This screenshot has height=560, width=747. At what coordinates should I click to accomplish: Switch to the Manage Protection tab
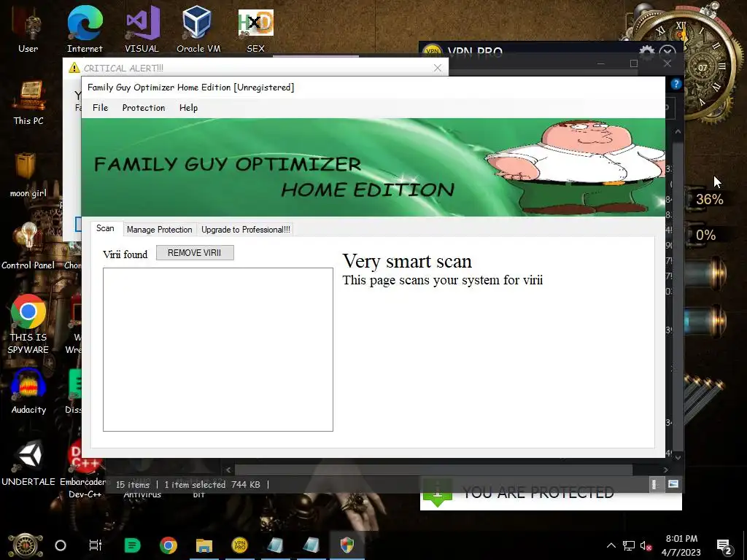tap(159, 230)
